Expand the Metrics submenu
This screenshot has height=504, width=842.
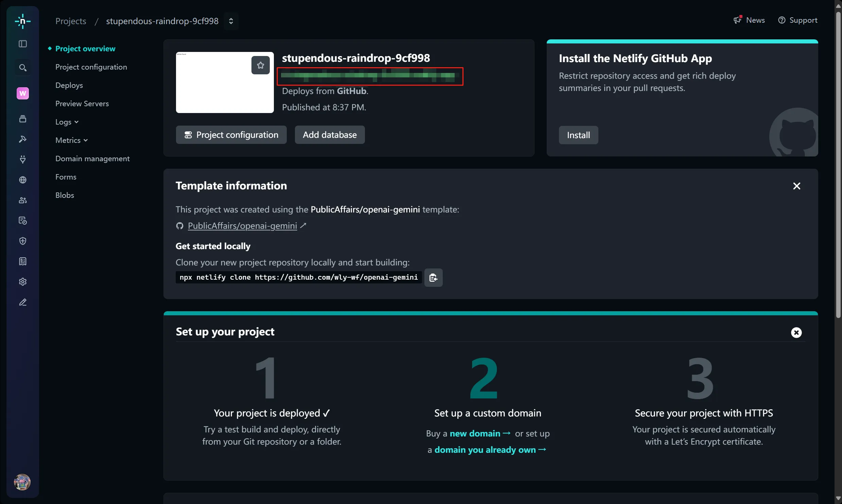(71, 140)
